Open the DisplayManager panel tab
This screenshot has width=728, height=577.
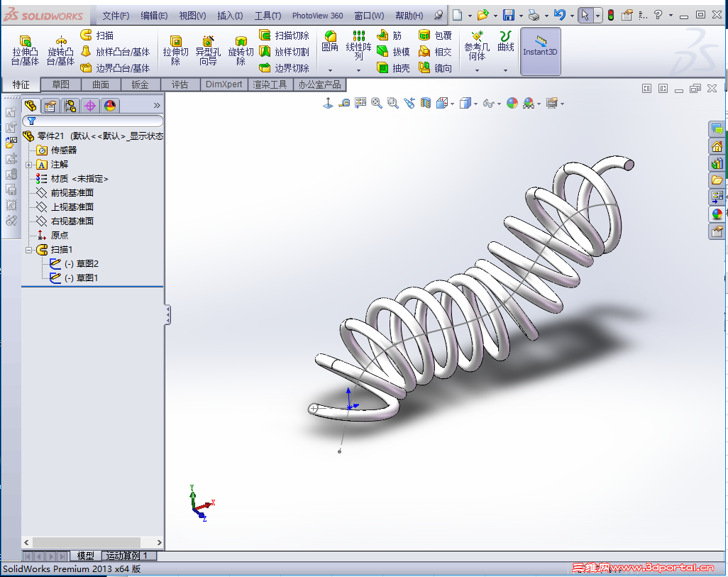click(x=110, y=106)
